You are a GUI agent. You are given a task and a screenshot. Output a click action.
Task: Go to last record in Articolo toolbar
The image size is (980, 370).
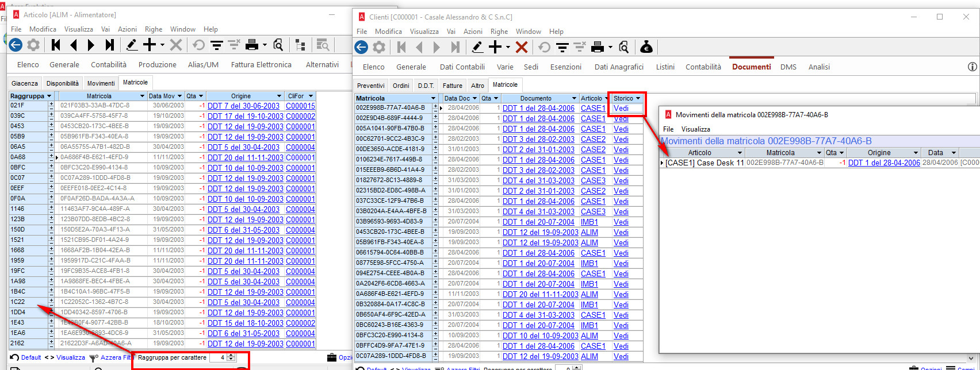coord(109,45)
